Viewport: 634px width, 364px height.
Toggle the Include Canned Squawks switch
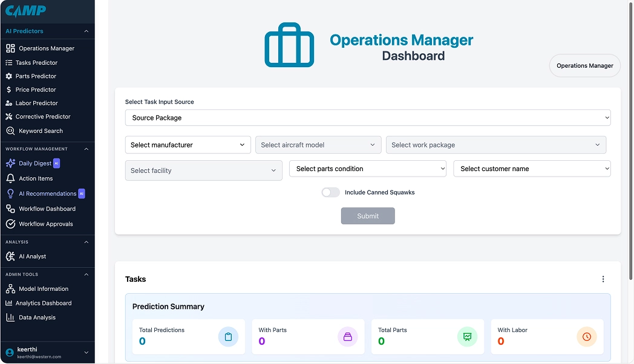tap(330, 192)
